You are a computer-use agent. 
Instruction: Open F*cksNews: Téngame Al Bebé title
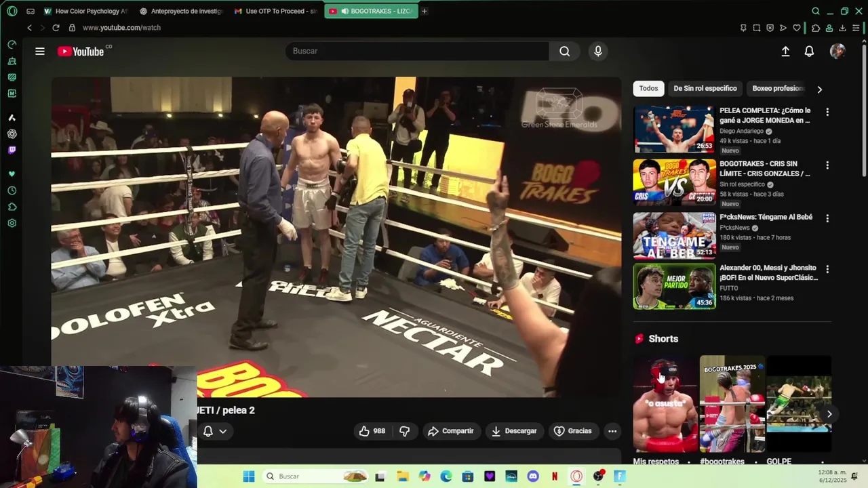click(x=766, y=217)
